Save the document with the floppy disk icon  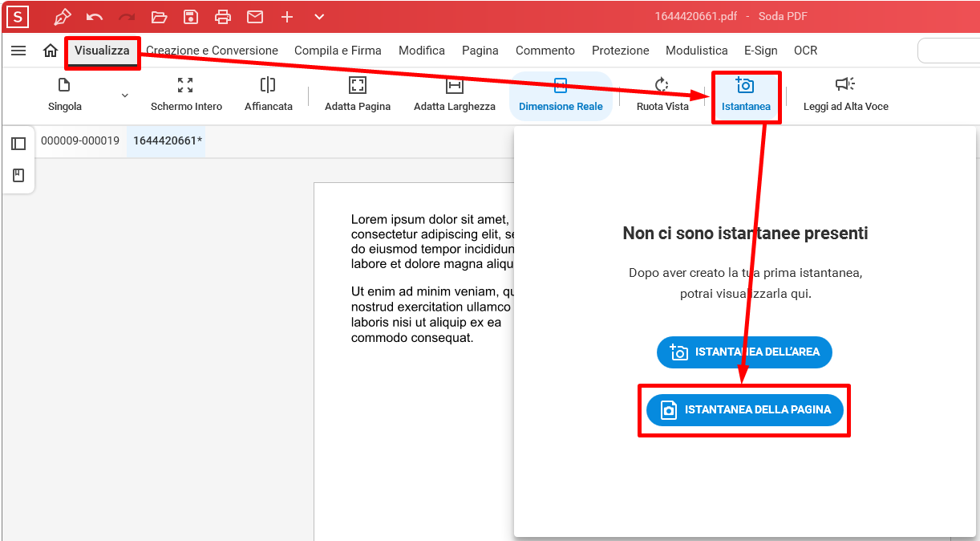pyautogui.click(x=191, y=17)
